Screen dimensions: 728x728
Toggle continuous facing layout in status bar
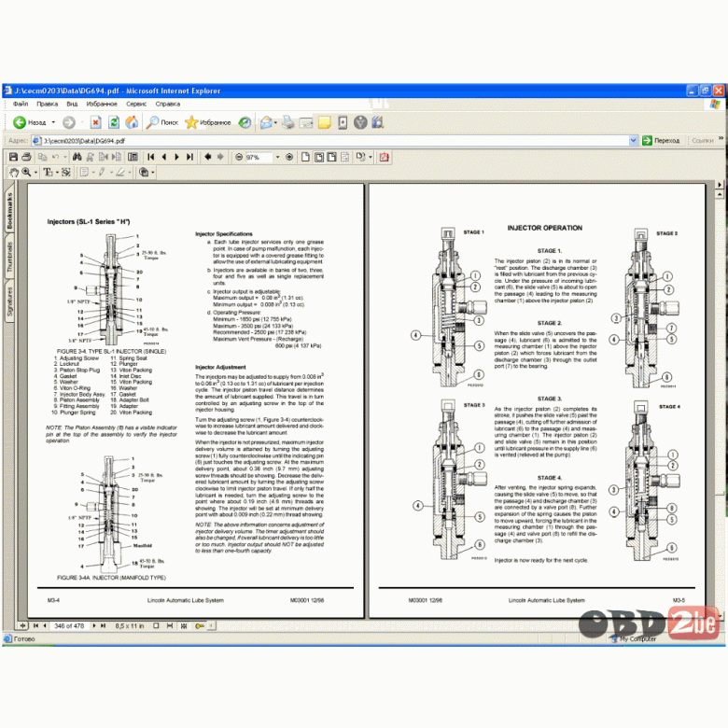184,626
